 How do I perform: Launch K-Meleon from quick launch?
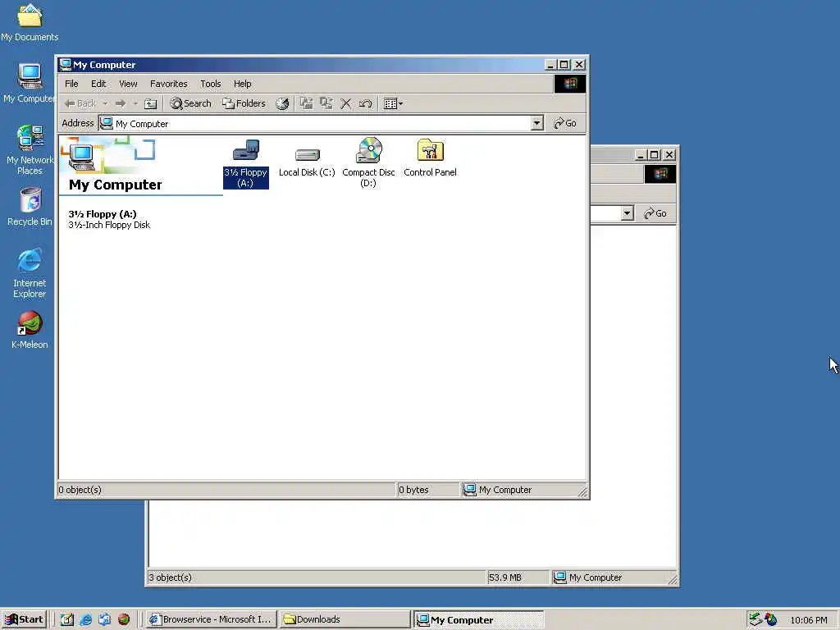[x=124, y=619]
